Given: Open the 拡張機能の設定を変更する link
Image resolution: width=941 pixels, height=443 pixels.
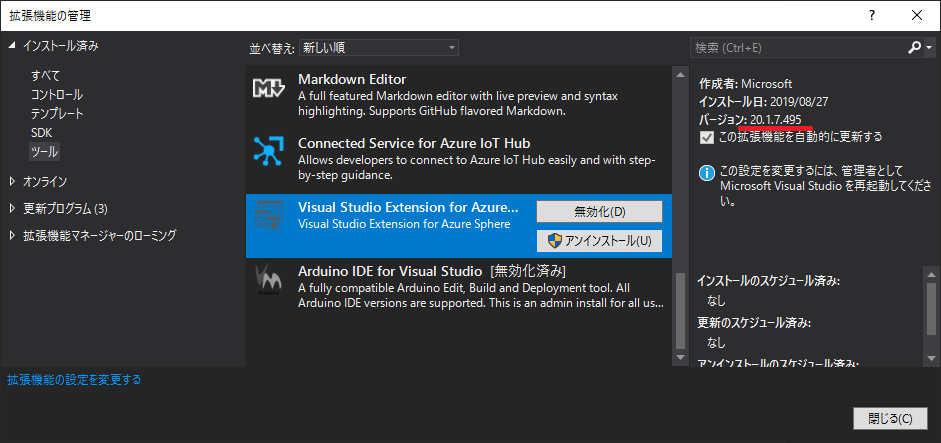Looking at the screenshot, I should tap(74, 380).
